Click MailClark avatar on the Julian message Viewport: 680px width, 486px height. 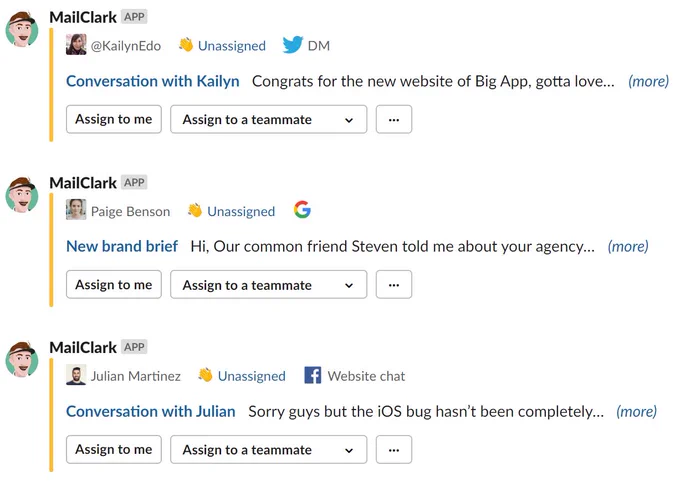coord(22,360)
